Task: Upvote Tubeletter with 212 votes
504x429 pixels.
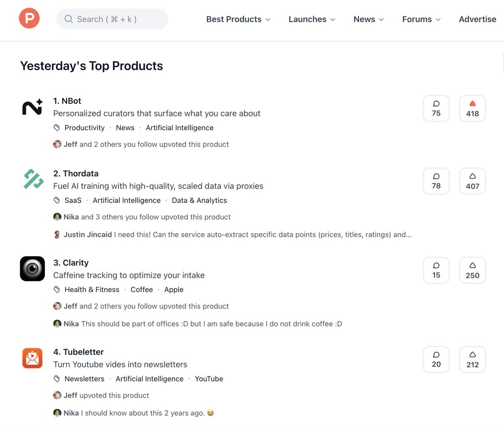Action: click(x=472, y=360)
